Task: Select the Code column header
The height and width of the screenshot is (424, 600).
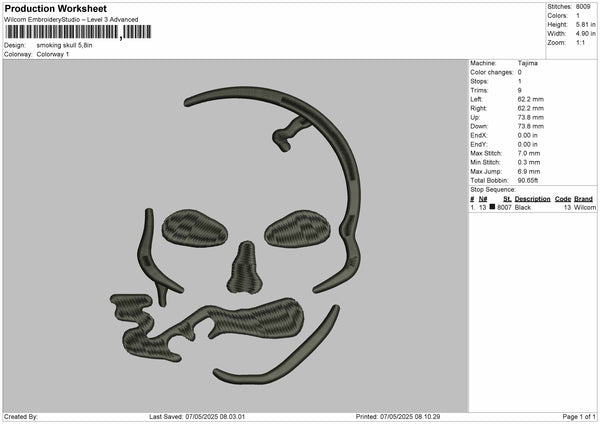Action: point(562,199)
